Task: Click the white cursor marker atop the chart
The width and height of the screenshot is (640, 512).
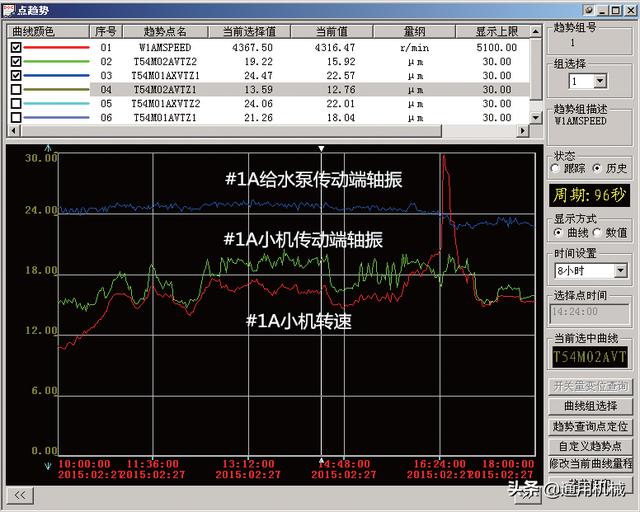Action: click(321, 149)
